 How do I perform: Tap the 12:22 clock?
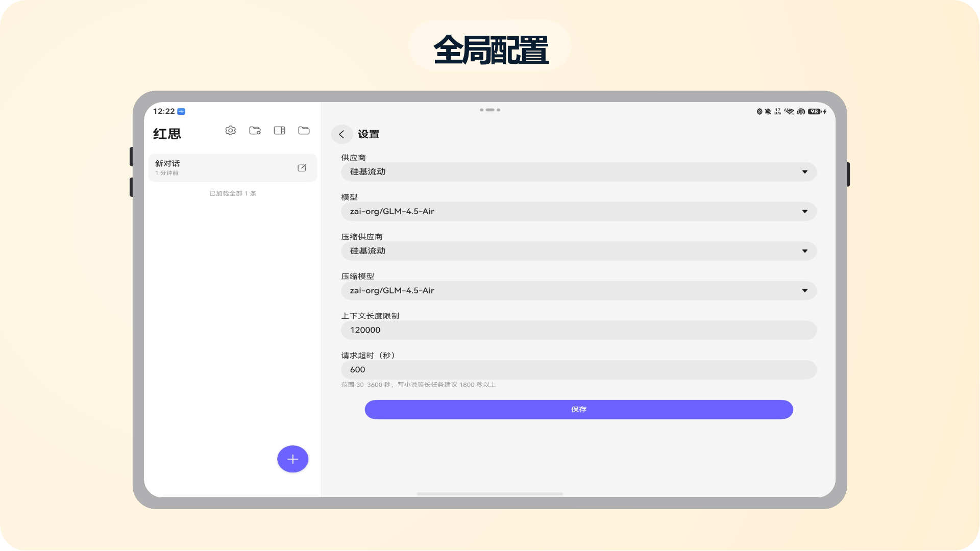[164, 111]
